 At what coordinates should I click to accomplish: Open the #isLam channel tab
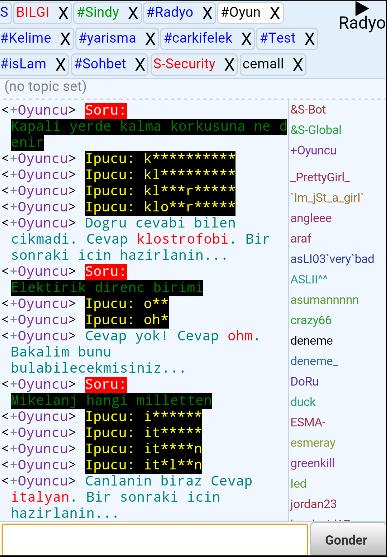[x=23, y=64]
